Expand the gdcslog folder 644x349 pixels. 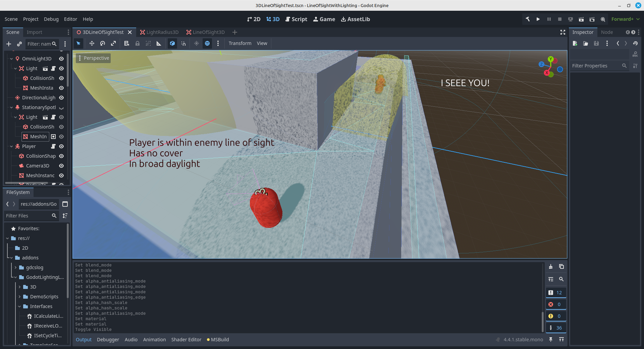pyautogui.click(x=15, y=267)
